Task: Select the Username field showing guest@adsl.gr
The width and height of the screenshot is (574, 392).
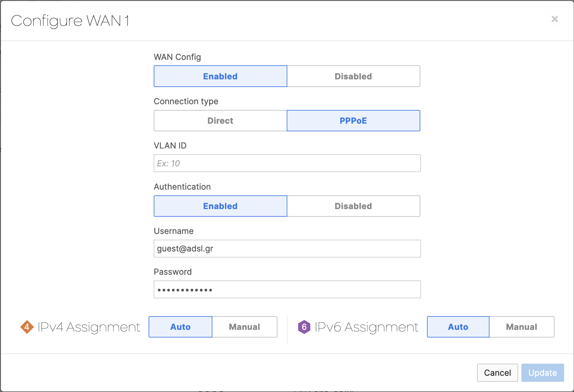Action: tap(287, 249)
